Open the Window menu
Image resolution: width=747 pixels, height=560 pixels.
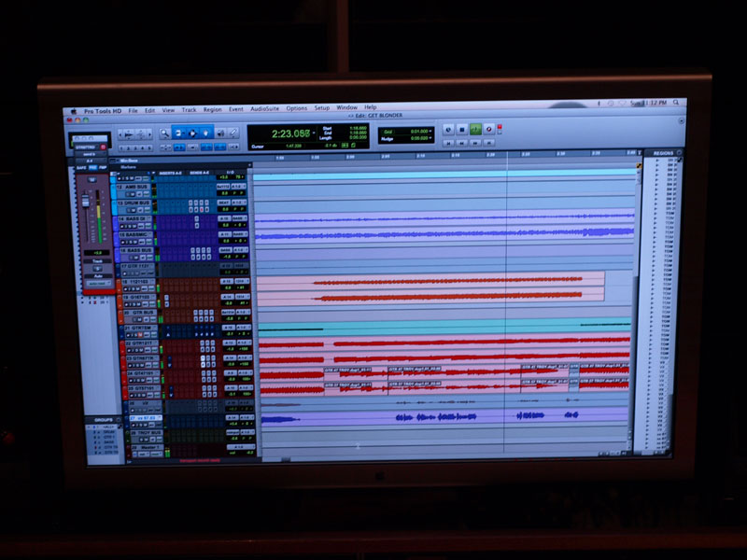pos(346,107)
